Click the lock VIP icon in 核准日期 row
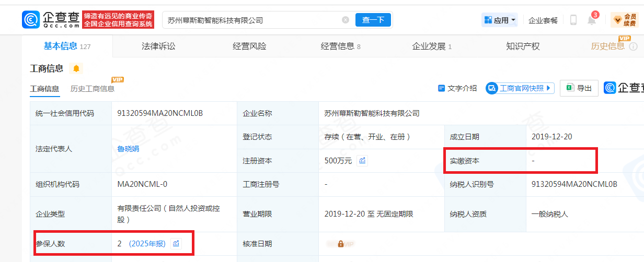 [x=340, y=244]
